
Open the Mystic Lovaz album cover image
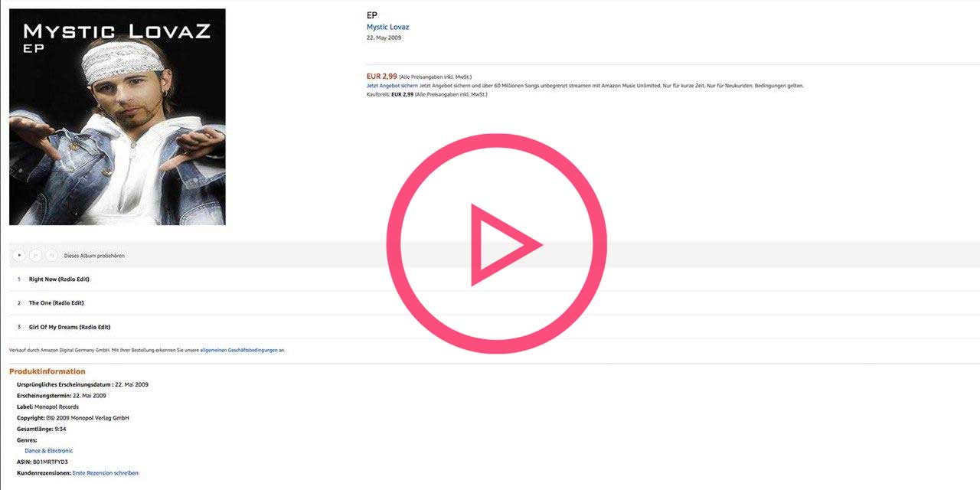[x=117, y=116]
